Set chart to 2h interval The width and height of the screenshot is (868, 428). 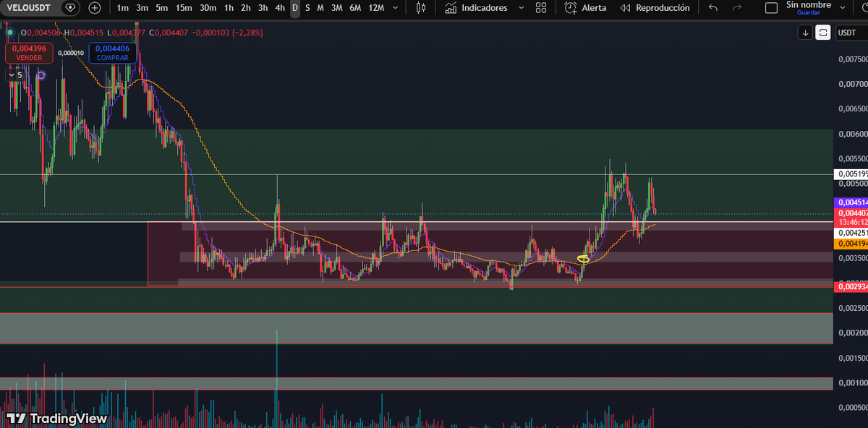tap(246, 8)
